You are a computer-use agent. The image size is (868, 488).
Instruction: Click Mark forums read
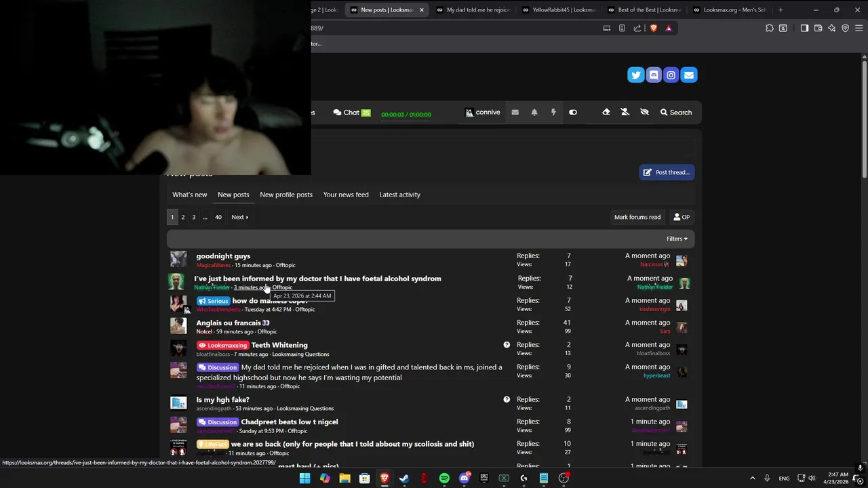[637, 217]
